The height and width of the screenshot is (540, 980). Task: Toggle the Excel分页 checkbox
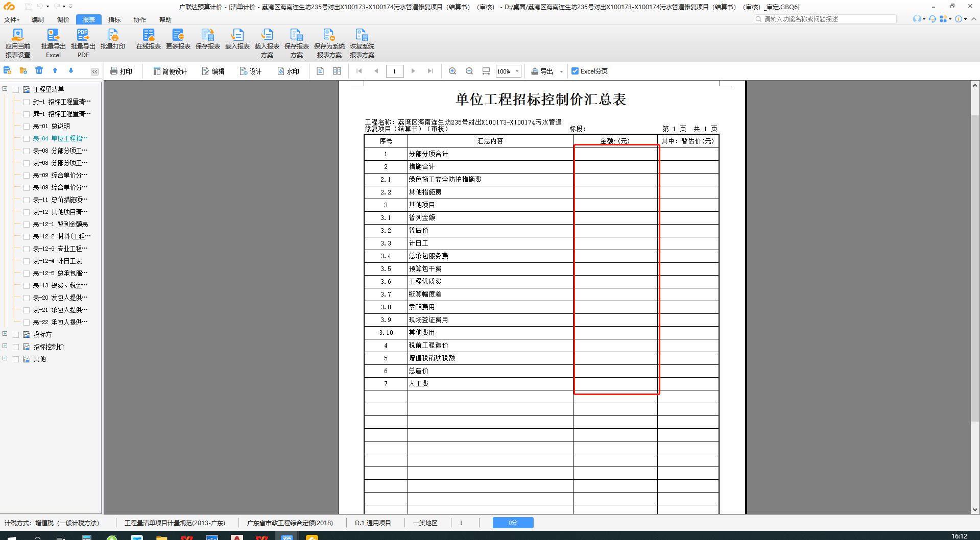[575, 71]
